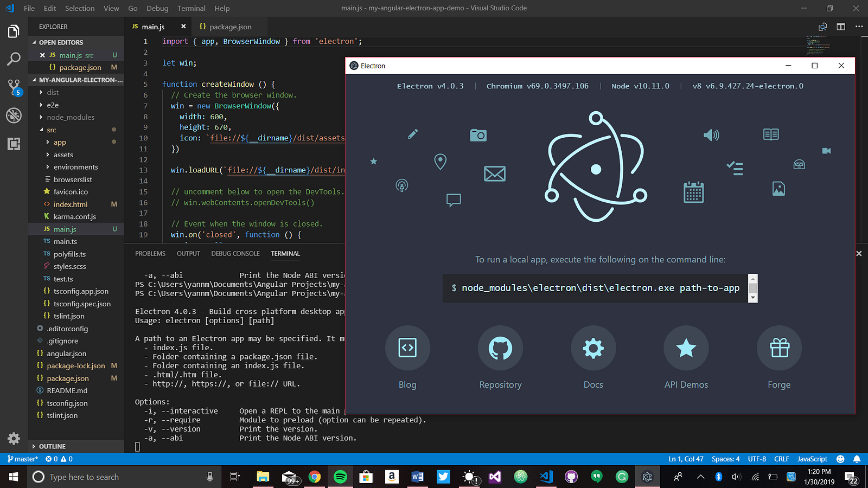Open the Source Control view
The height and width of the screenshot is (488, 868).
14,87
